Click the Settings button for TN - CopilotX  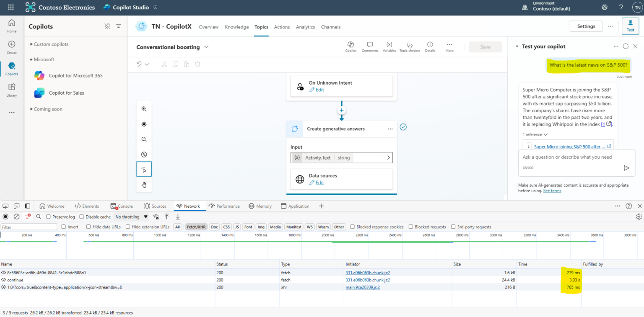tap(586, 26)
